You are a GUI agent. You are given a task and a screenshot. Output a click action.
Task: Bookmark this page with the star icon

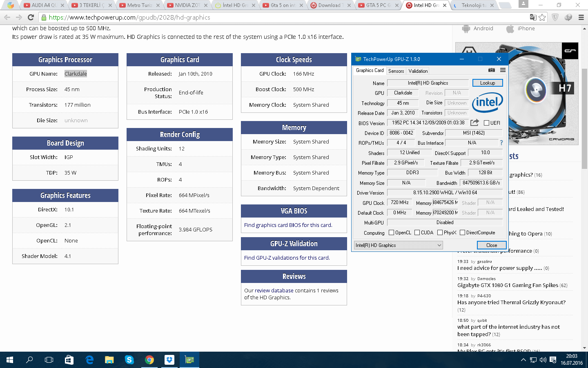tap(542, 17)
